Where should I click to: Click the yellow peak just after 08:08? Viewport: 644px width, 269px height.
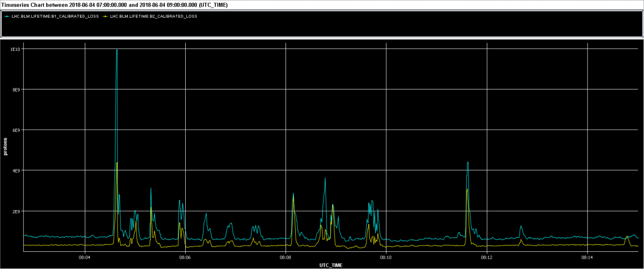click(x=293, y=196)
